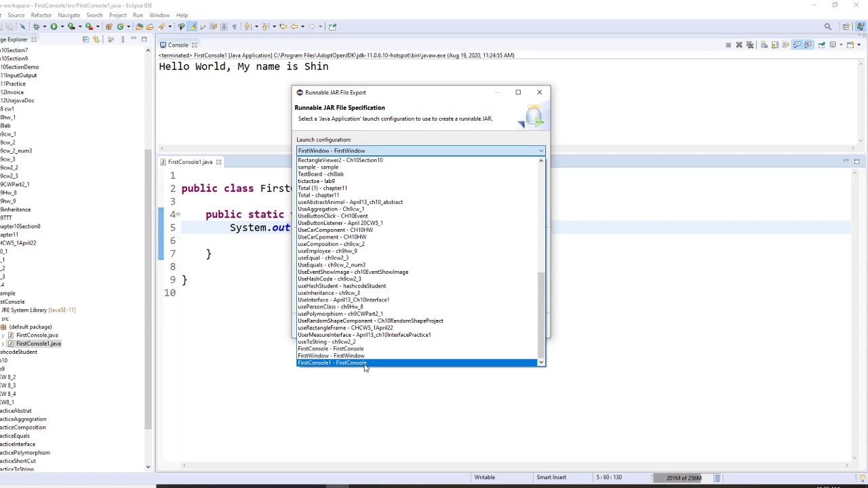Viewport: 868px width, 488px height.
Task: Click the Remove Launch icon in Console
Action: pos(739,45)
